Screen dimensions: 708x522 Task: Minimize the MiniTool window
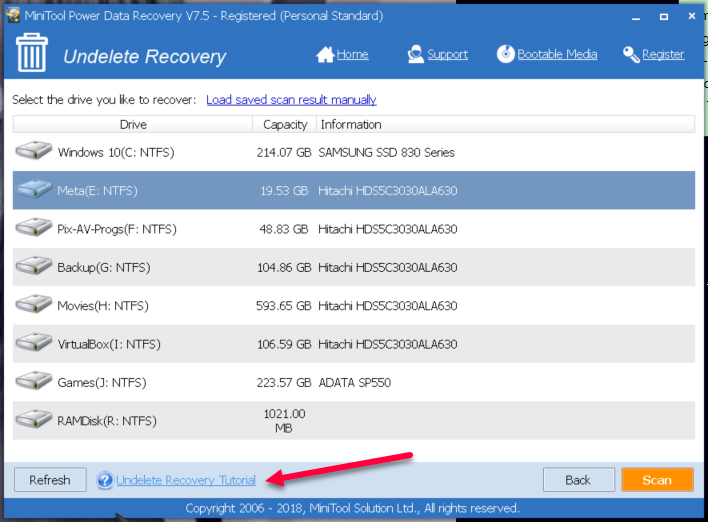tap(636, 17)
